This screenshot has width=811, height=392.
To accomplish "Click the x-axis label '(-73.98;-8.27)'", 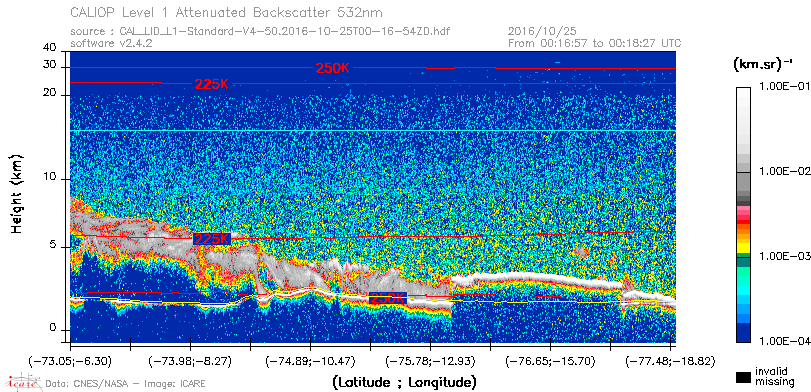I will coord(190,360).
